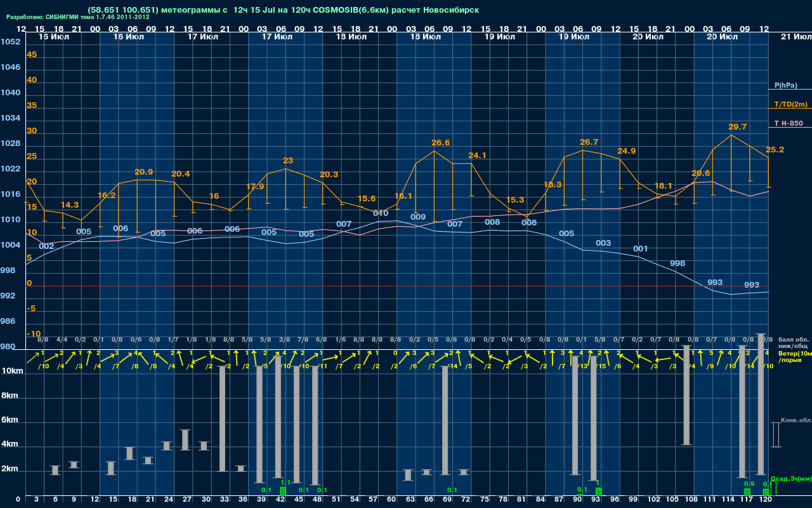Click forecast hour 117 on the time axis
812x508 pixels.
click(x=747, y=500)
